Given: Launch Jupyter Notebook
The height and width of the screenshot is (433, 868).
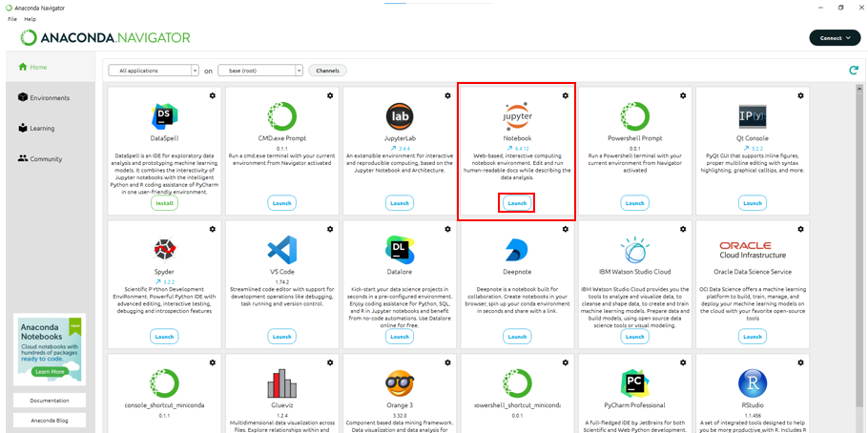Looking at the screenshot, I should tap(517, 203).
